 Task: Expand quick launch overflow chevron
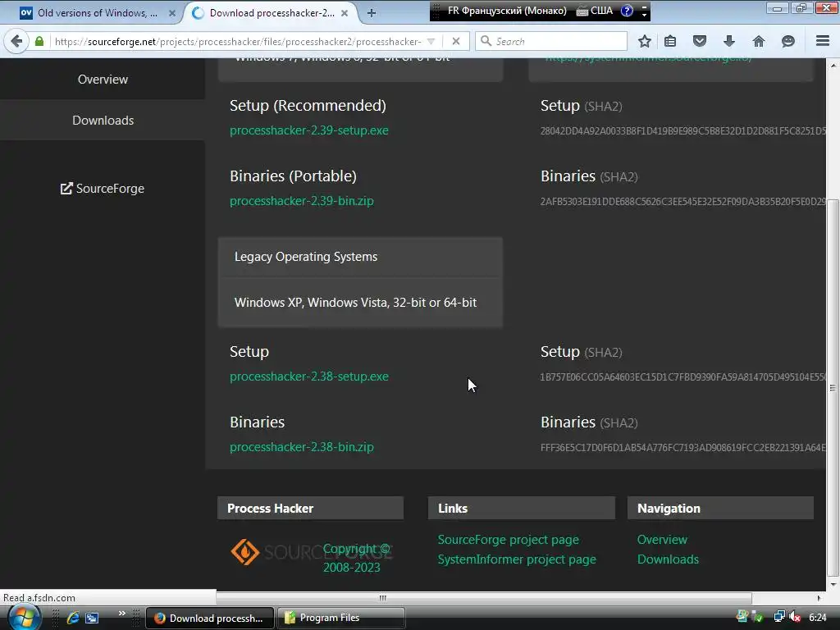(121, 614)
